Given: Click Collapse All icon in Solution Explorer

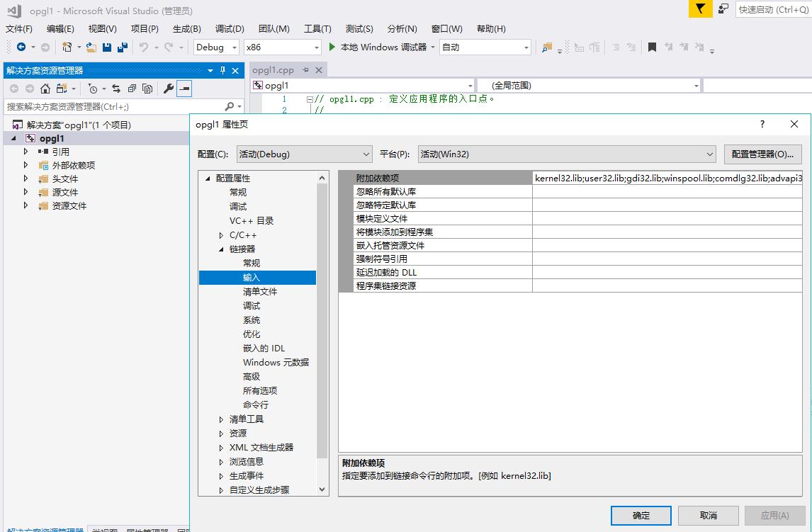Looking at the screenshot, I should point(132,89).
